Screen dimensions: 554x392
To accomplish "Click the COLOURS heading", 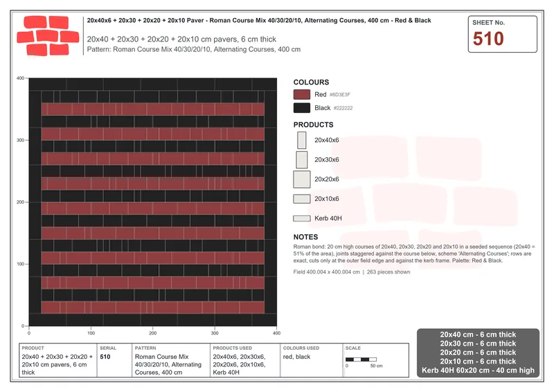I will [x=311, y=82].
